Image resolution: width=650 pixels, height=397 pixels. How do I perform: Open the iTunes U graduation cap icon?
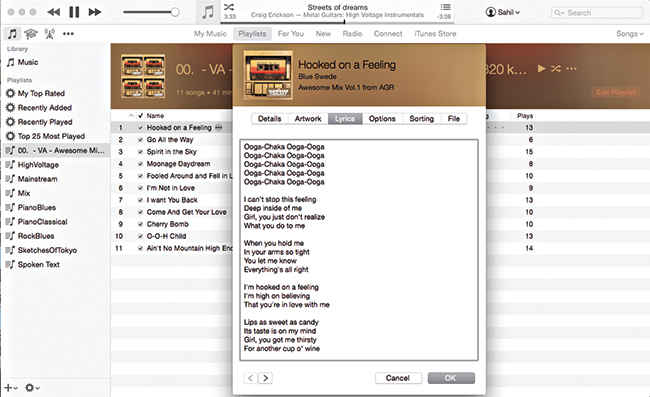point(31,34)
